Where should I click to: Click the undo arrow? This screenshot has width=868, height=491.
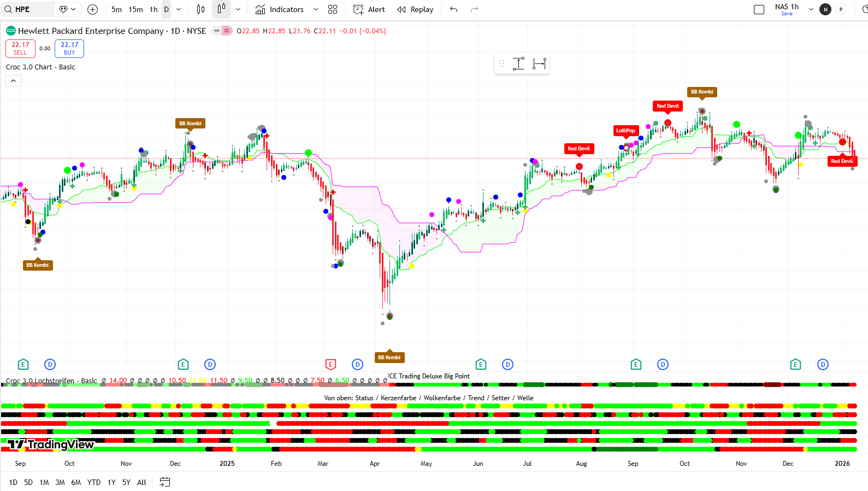pos(453,9)
